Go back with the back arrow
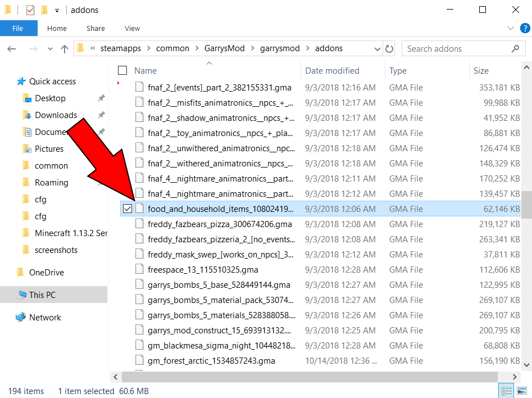Image resolution: width=532 pixels, height=398 pixels. (x=12, y=48)
